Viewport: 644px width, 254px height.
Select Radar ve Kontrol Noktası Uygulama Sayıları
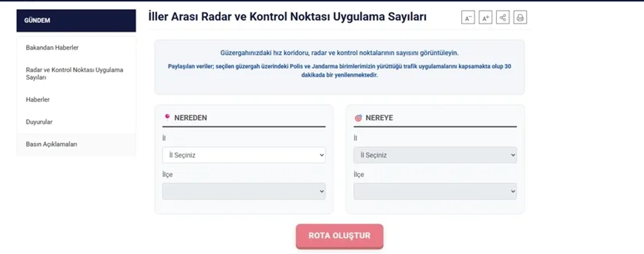[74, 74]
